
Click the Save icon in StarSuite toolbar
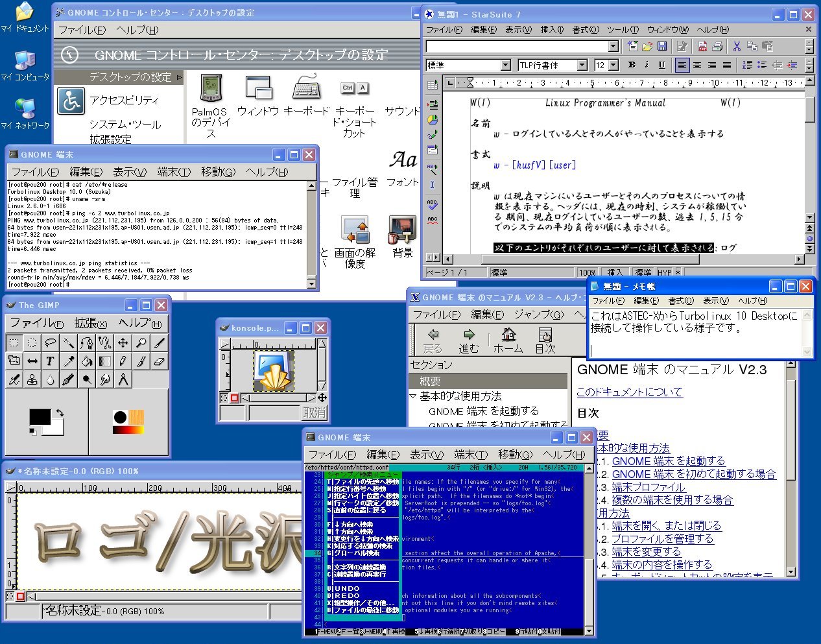coord(661,46)
